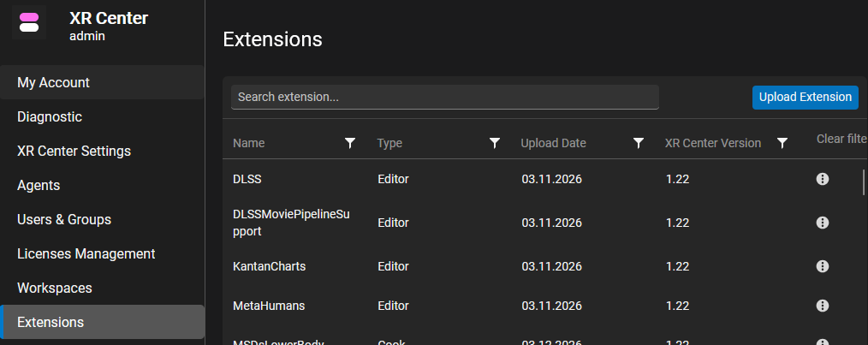Click the extensions table vertical scrollbar

click(864, 182)
